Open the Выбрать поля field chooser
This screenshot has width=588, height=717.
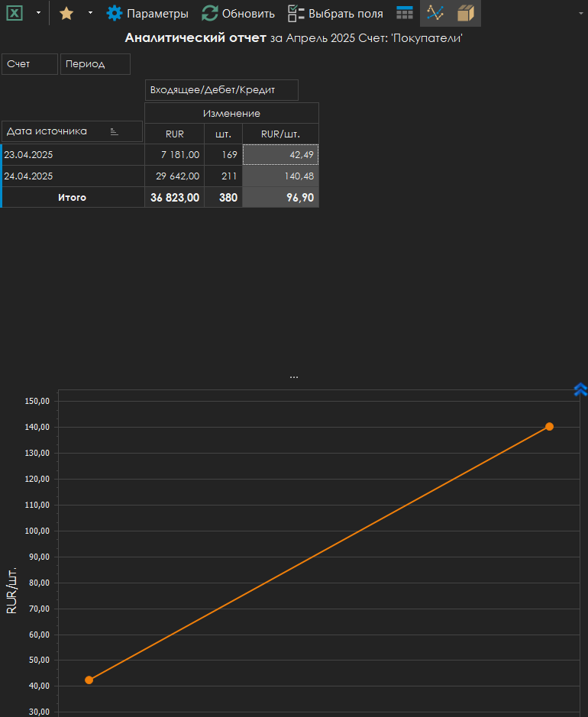335,13
